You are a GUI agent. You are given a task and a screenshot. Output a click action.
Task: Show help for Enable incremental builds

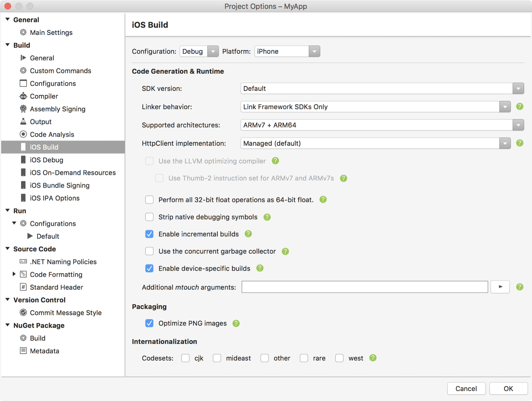coord(248,234)
